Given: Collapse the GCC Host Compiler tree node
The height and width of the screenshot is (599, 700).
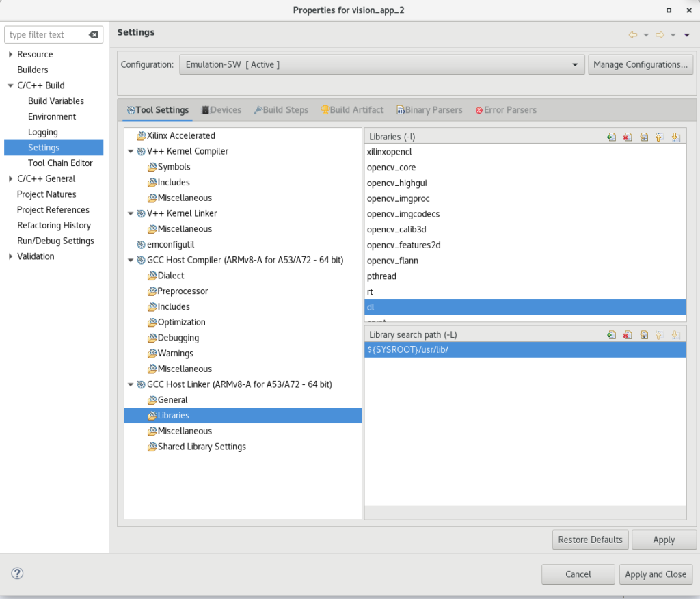Looking at the screenshot, I should click(131, 260).
